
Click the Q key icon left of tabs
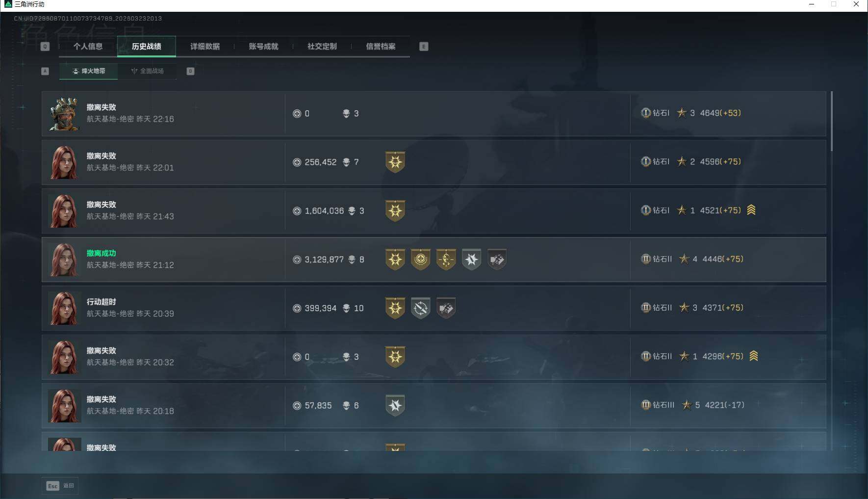(45, 47)
